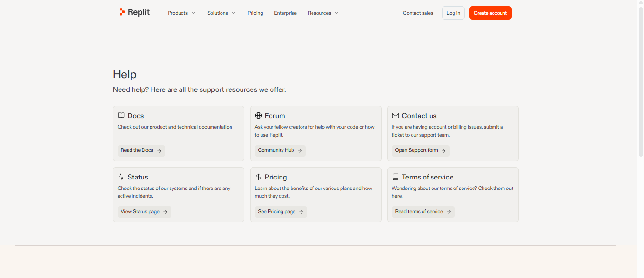Screen dimensions: 644x278
Task: Click the Status card heading
Action: pyautogui.click(x=138, y=177)
